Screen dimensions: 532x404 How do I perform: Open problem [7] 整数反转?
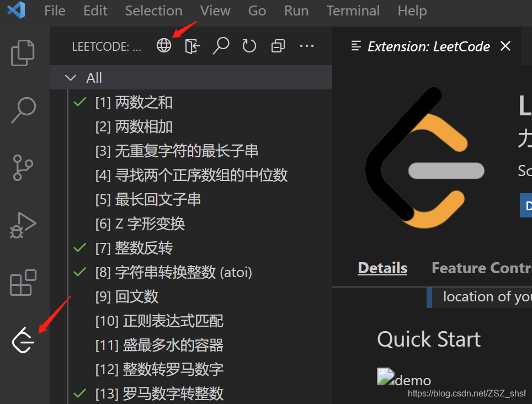click(x=191, y=248)
